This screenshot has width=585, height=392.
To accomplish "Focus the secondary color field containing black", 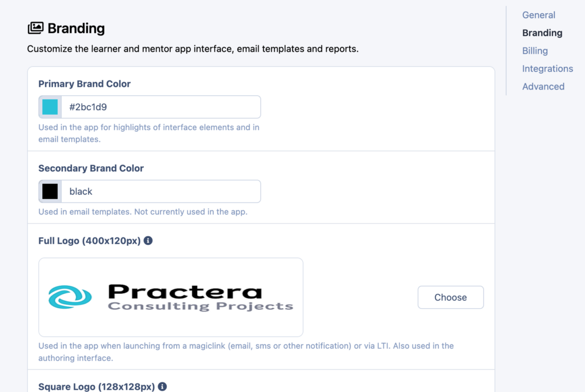I will (x=161, y=192).
